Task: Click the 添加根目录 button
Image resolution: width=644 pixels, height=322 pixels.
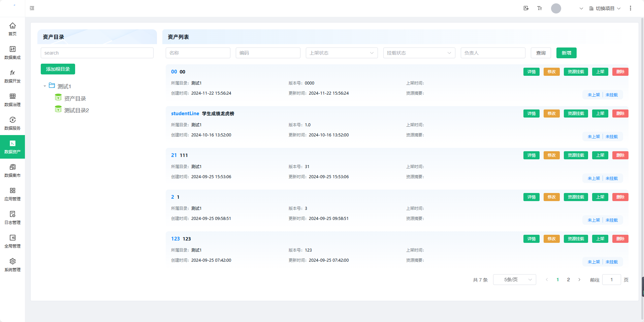Action: coord(58,69)
